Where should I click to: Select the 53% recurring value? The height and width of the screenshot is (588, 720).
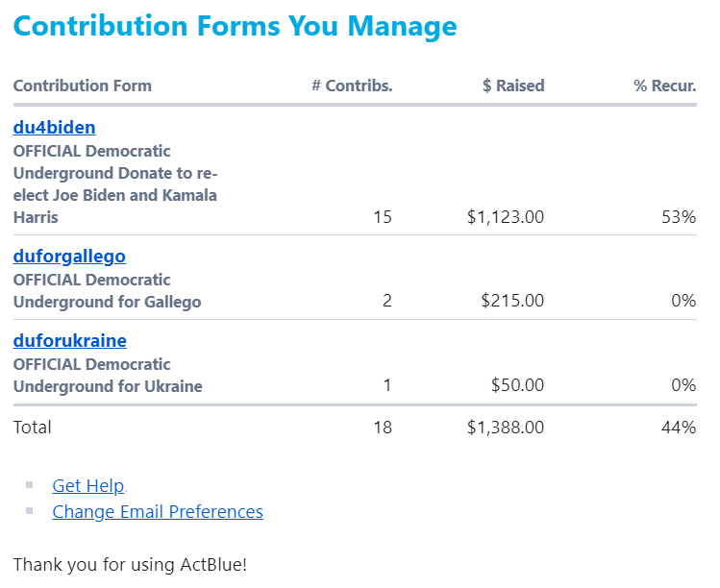[x=679, y=217]
